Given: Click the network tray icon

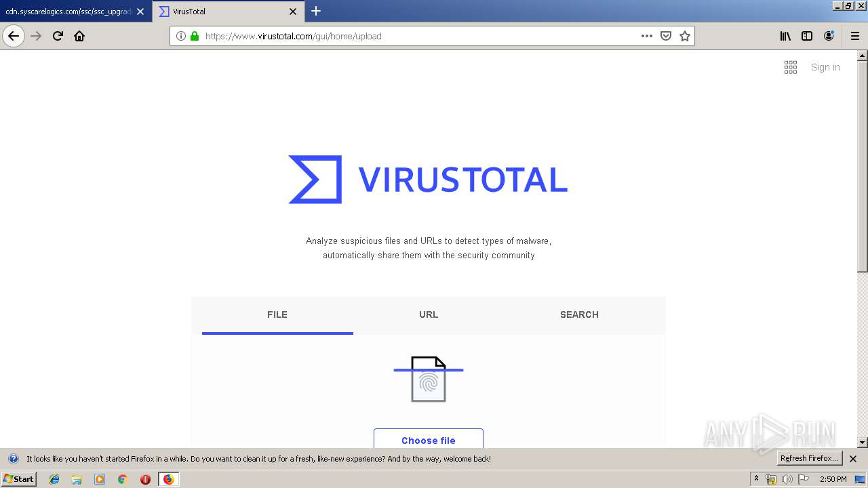Looking at the screenshot, I should pos(771,479).
